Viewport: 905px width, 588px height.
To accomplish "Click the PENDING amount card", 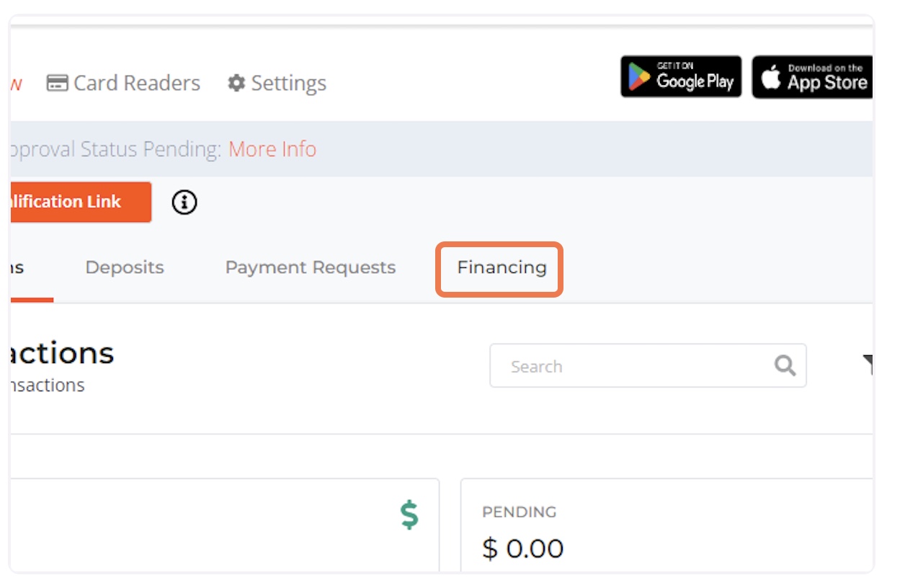I will pos(667,525).
